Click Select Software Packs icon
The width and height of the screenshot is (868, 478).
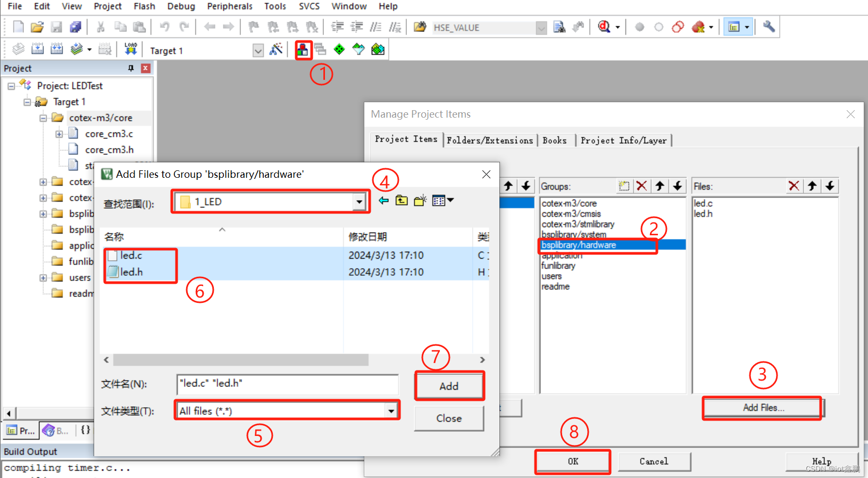click(358, 50)
